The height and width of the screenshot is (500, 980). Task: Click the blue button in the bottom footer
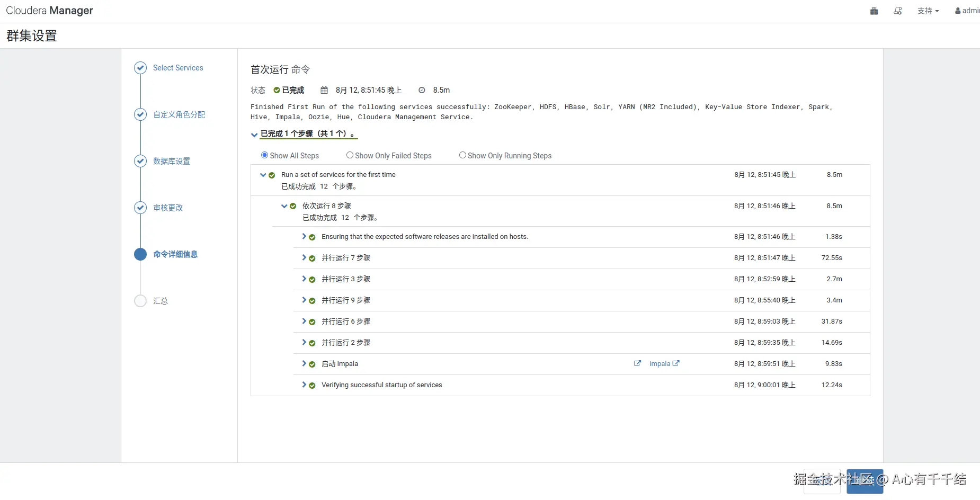click(x=865, y=481)
